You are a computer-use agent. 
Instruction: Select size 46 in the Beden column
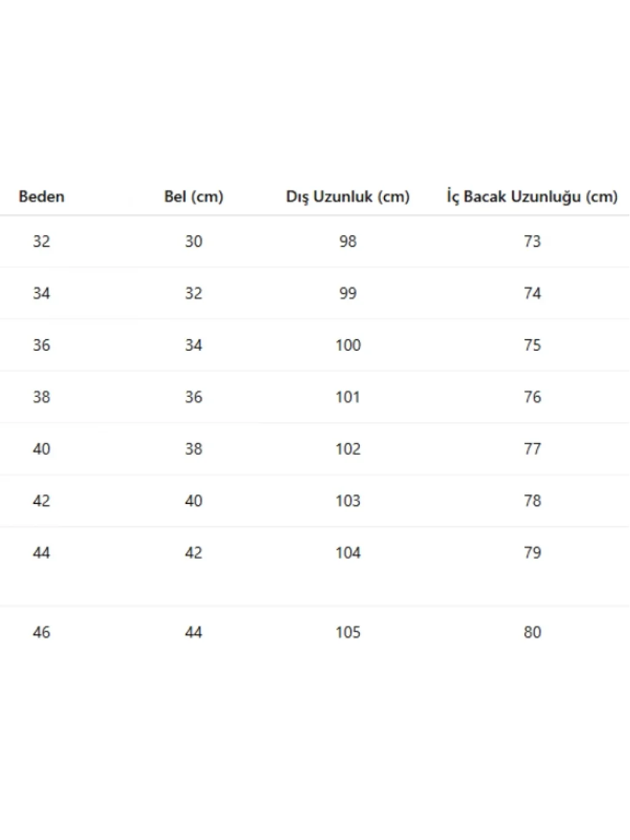click(41, 632)
